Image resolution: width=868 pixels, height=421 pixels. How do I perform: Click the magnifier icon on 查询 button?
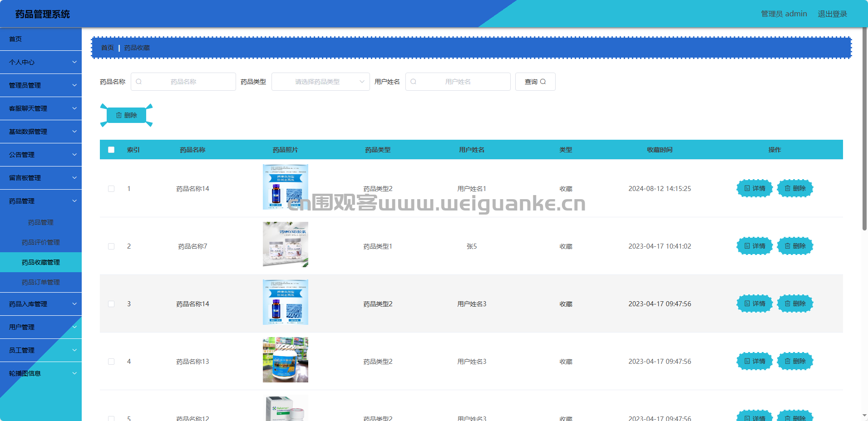[543, 82]
